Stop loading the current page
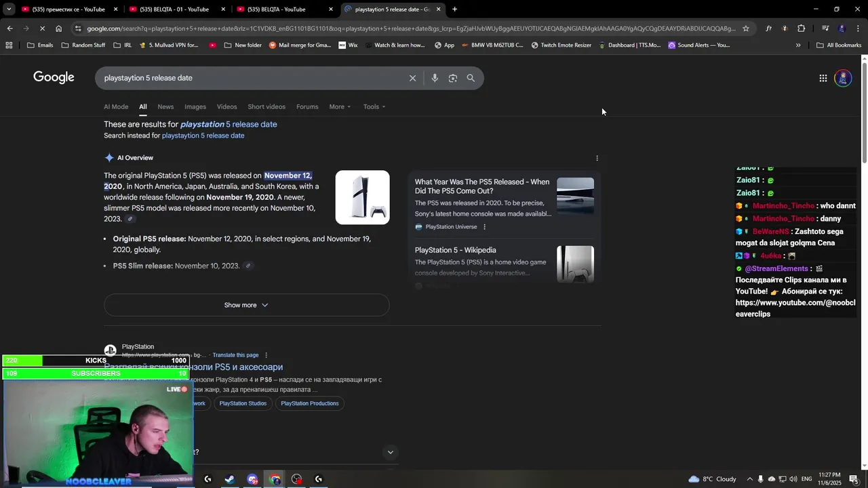This screenshot has width=868, height=488. point(42,28)
